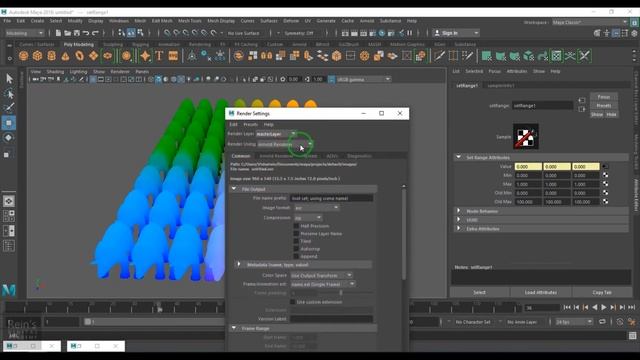Click the Open Scene folder icon
Image resolution: width=640 pixels, height=360 pixels.
pos(67,33)
